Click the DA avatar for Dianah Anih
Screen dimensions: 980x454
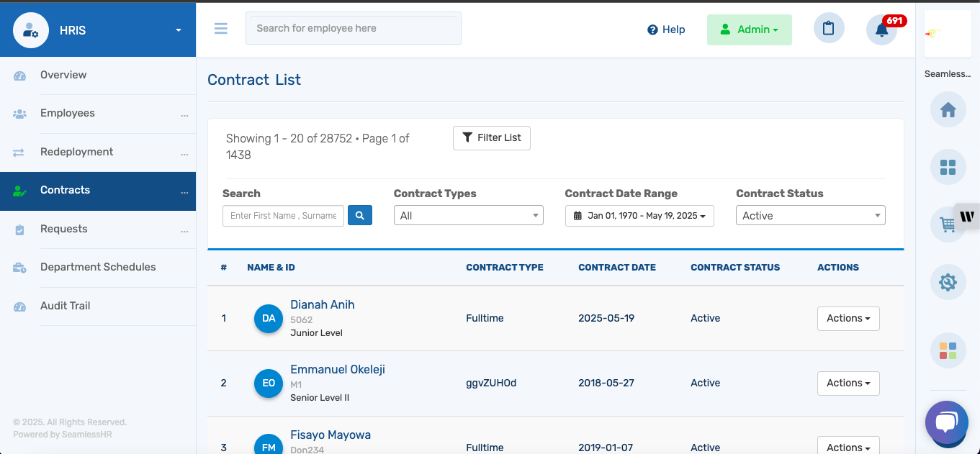pyautogui.click(x=269, y=319)
